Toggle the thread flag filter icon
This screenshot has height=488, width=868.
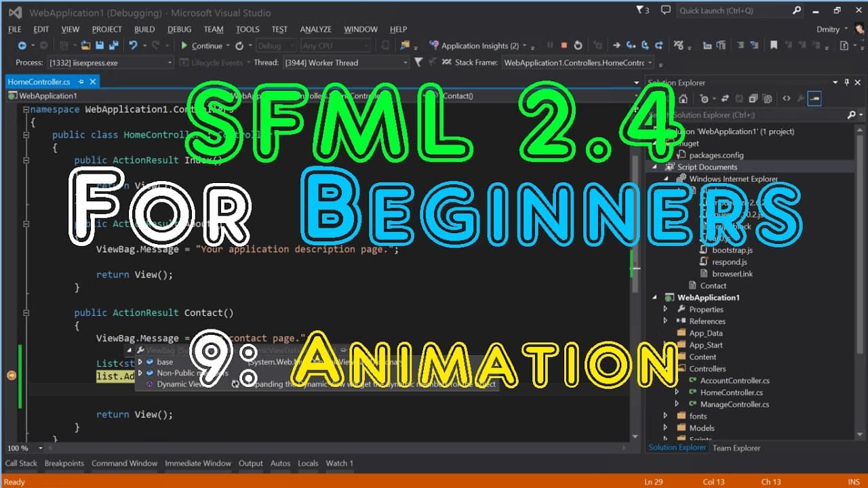418,62
